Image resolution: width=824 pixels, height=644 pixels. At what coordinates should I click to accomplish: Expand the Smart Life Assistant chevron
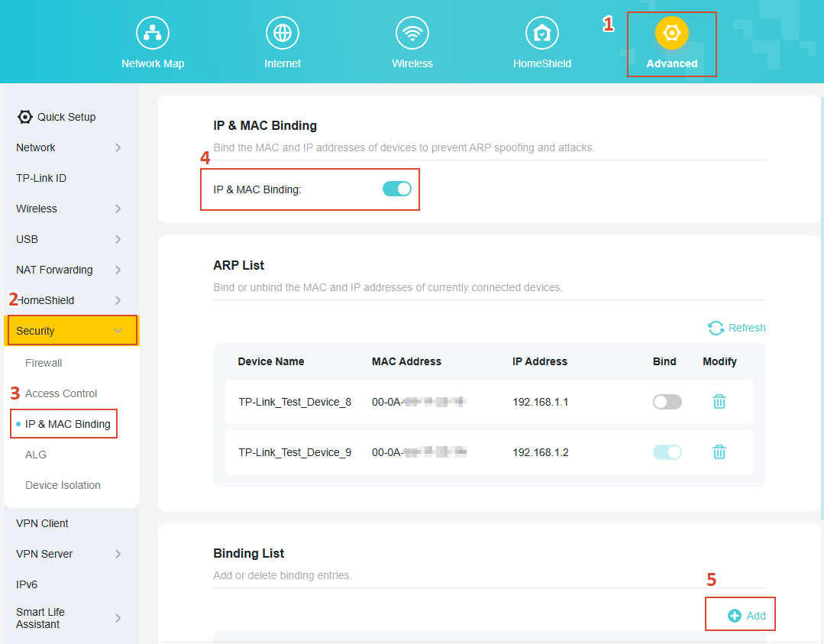pos(118,618)
